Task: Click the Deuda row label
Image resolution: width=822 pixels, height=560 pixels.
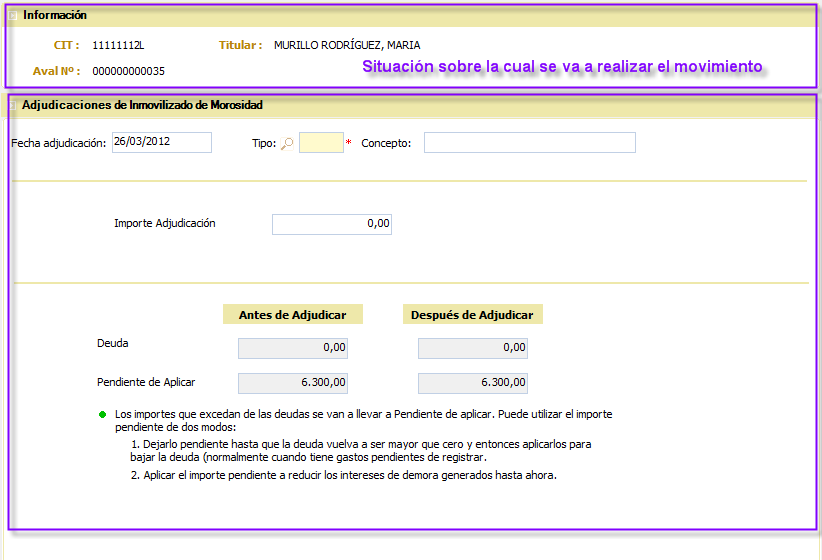Action: 113,343
